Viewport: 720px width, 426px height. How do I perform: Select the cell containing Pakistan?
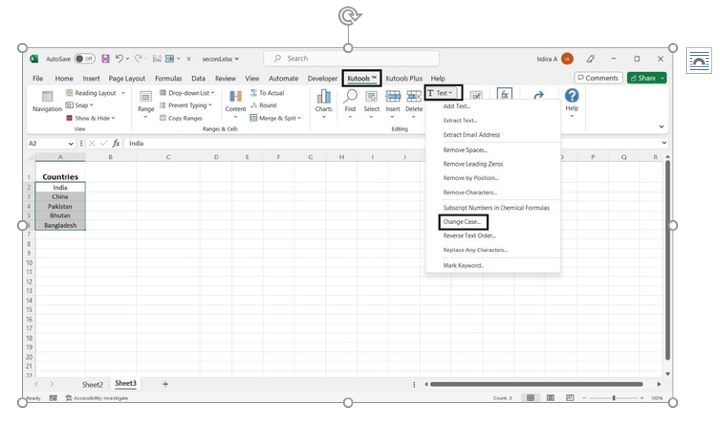point(60,206)
